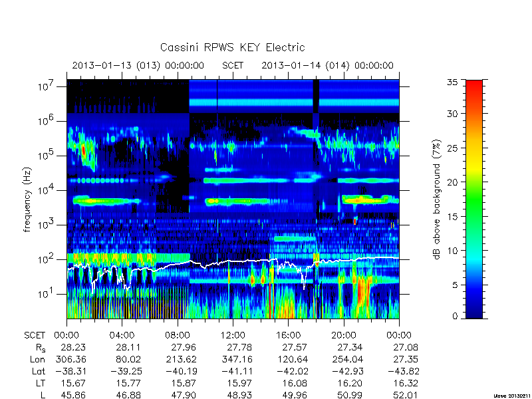Select start date '2013-01-13 (013) 00:00:00'
The height and width of the screenshot is (399, 532).
coord(138,65)
